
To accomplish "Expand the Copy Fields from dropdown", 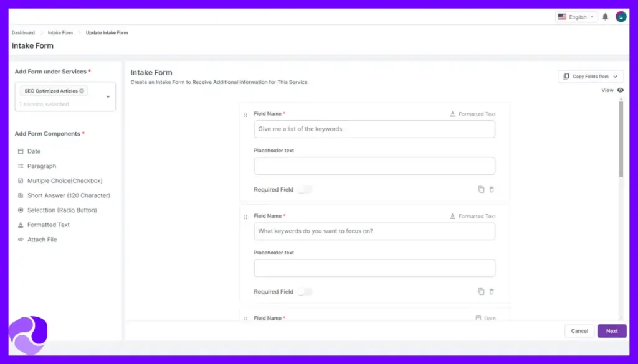I will click(x=589, y=75).
